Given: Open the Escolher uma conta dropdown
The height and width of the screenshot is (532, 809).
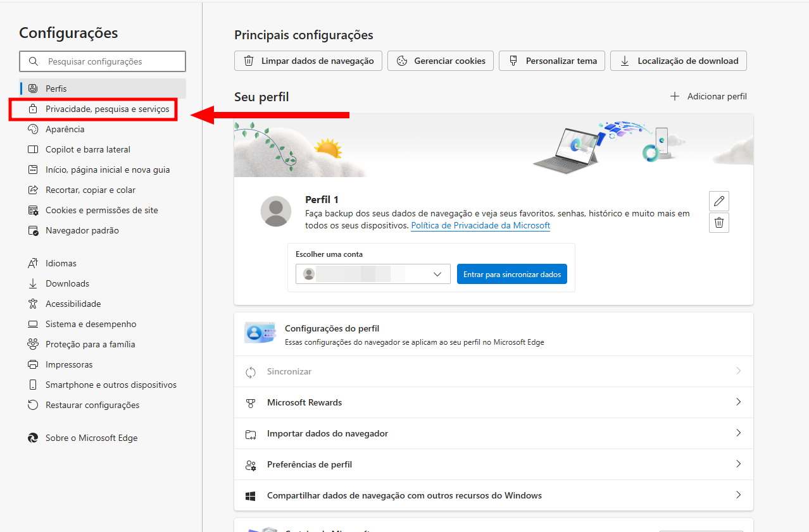Looking at the screenshot, I should click(372, 274).
